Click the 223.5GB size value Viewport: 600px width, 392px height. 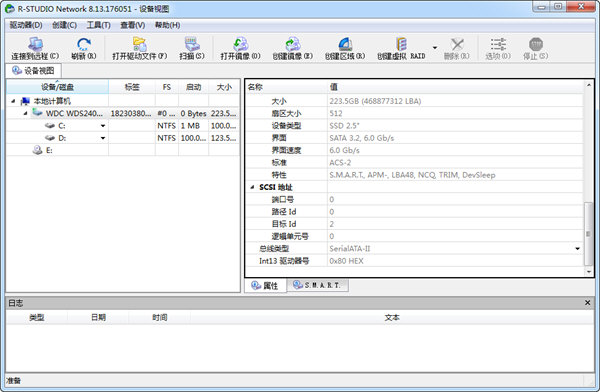[x=375, y=101]
